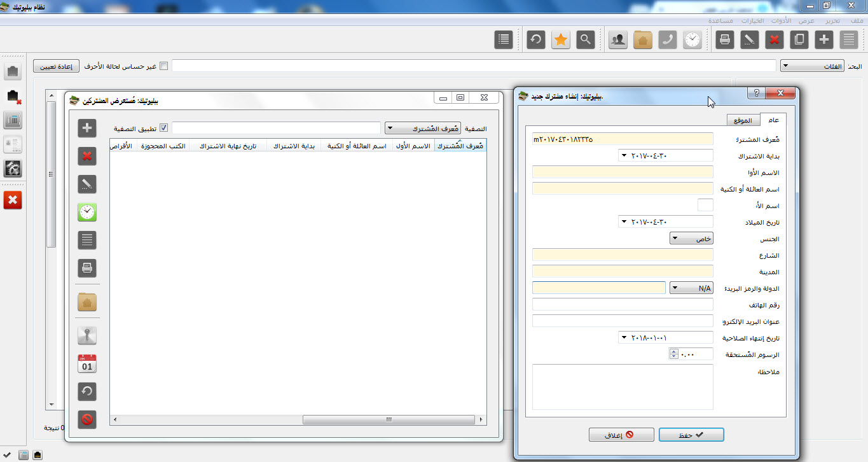The width and height of the screenshot is (868, 462).
Task: Open the مساعدة menu
Action: click(x=722, y=20)
